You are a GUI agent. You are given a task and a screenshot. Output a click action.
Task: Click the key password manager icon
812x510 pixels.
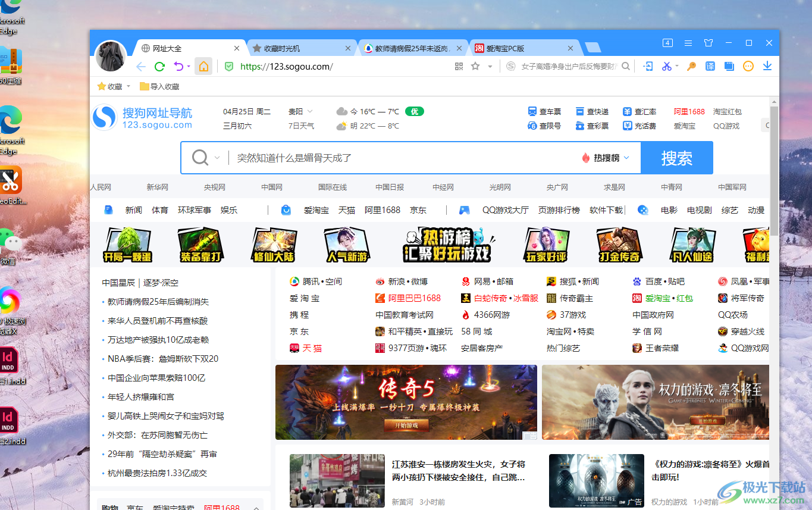tap(691, 67)
